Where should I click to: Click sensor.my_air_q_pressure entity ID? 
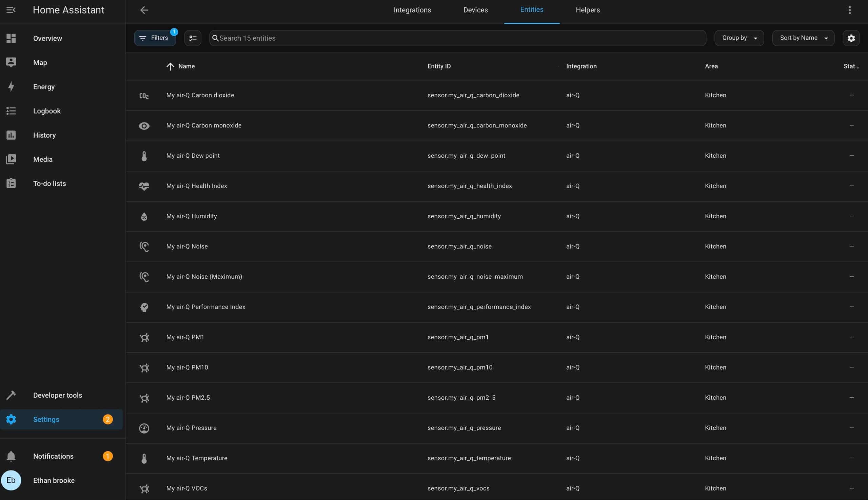coord(464,428)
